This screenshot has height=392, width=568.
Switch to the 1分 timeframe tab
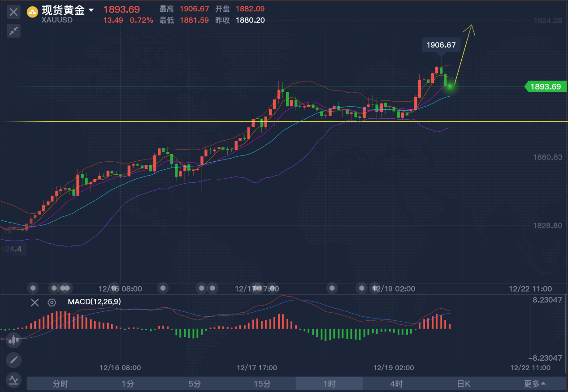click(128, 384)
